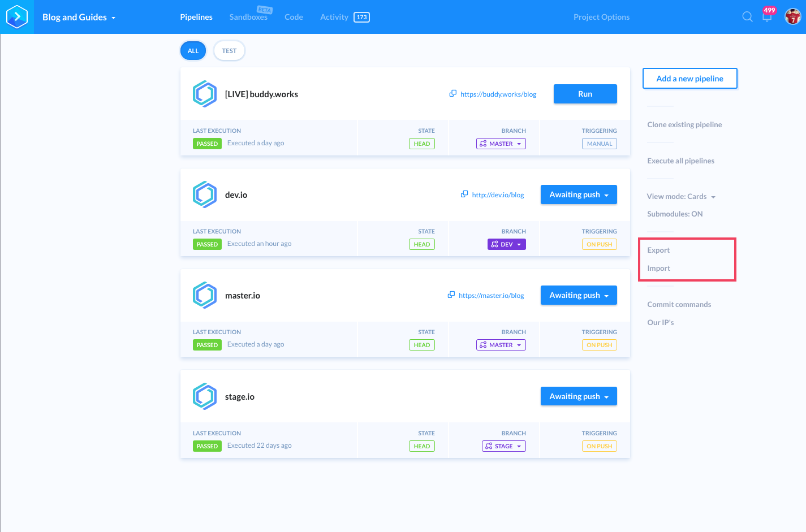
Task: Click ON PUSH badge for stage.io
Action: point(600,446)
